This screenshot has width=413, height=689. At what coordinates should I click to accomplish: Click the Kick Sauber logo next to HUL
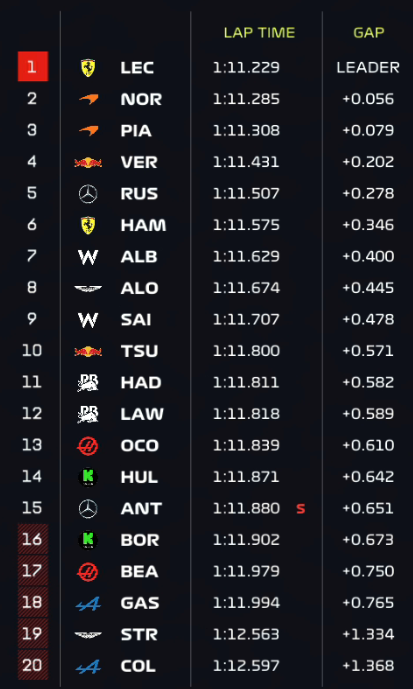coord(88,477)
